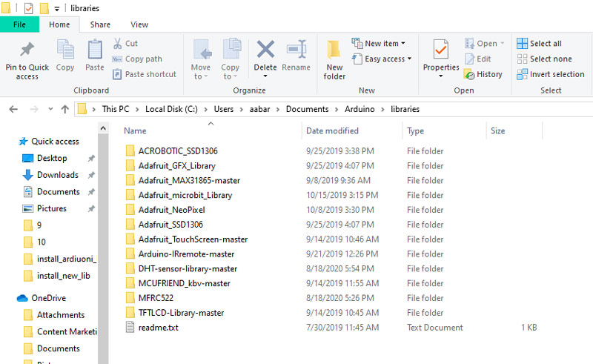Click This PC in the address bar
The width and height of the screenshot is (593, 364).
point(116,110)
